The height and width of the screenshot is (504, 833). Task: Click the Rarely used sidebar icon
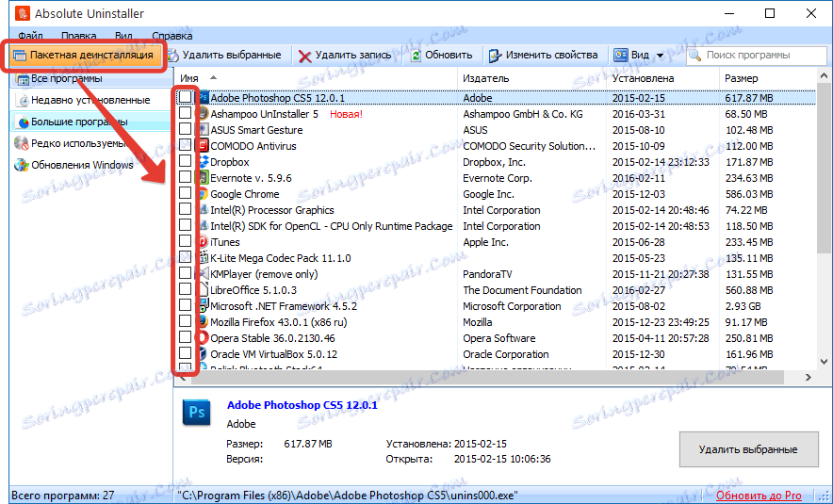pos(22,143)
